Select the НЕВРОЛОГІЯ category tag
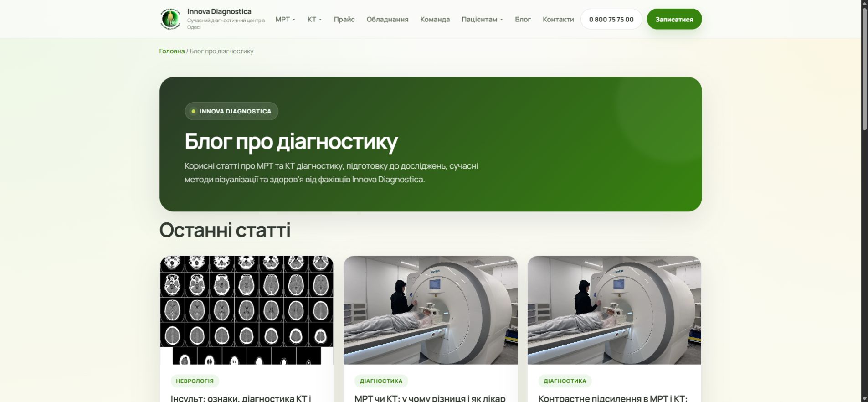868x402 pixels. click(x=195, y=381)
